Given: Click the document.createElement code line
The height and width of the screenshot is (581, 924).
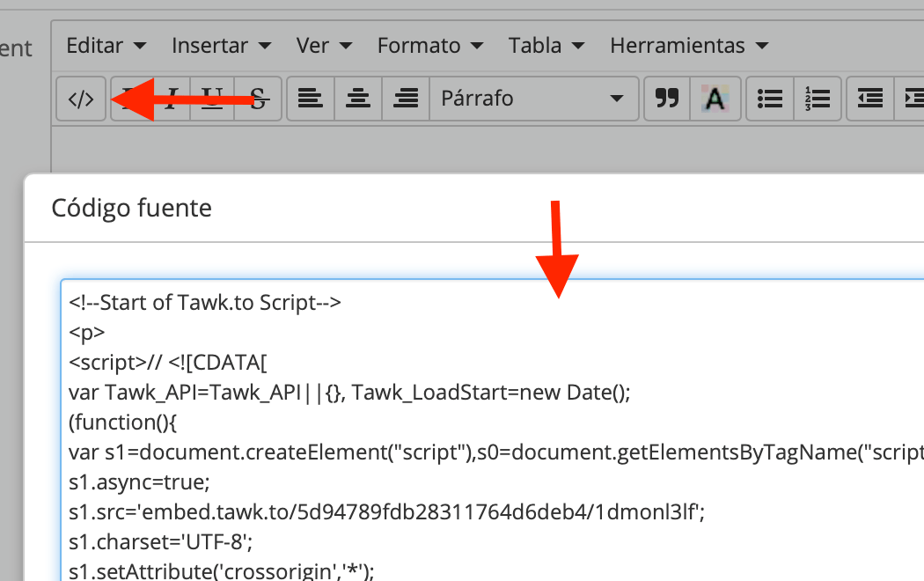Looking at the screenshot, I should [x=496, y=452].
